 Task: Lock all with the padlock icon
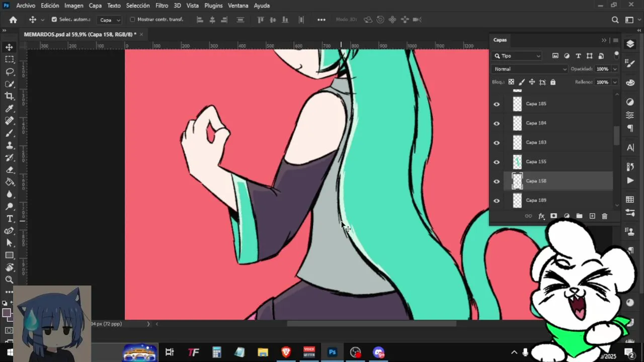pos(553,82)
